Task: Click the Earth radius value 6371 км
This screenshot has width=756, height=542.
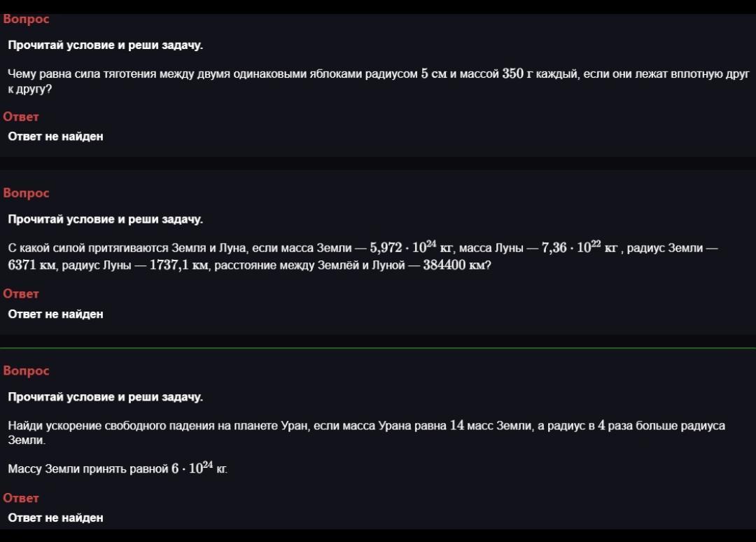Action: coord(33,266)
